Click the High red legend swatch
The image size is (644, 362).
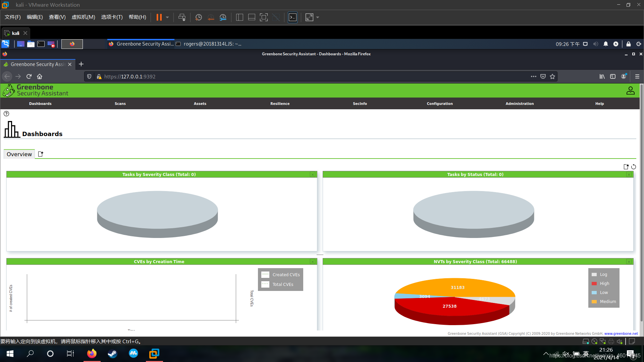click(x=594, y=284)
